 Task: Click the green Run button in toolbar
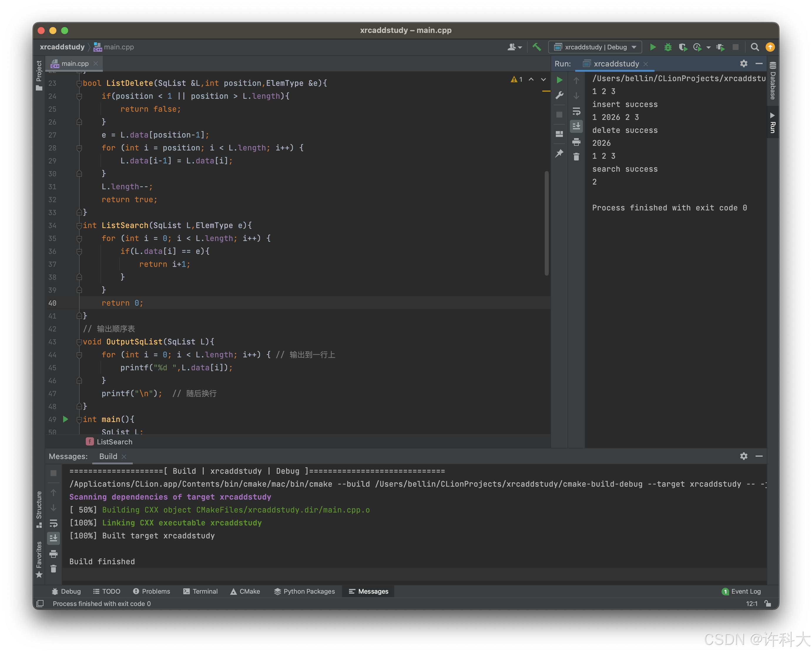653,47
